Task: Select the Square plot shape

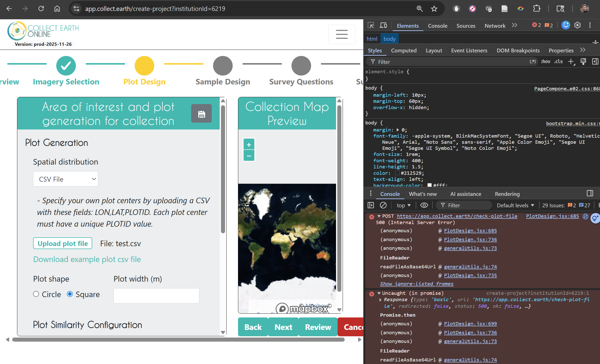Action: coord(70,294)
